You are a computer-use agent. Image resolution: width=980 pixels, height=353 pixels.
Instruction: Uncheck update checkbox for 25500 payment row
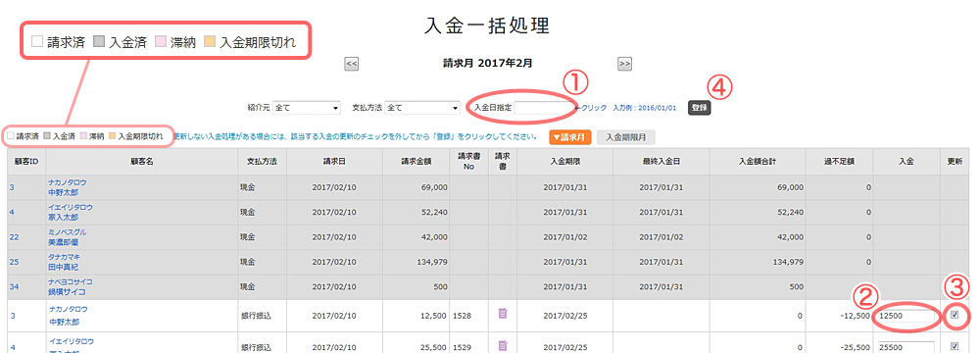[955, 345]
